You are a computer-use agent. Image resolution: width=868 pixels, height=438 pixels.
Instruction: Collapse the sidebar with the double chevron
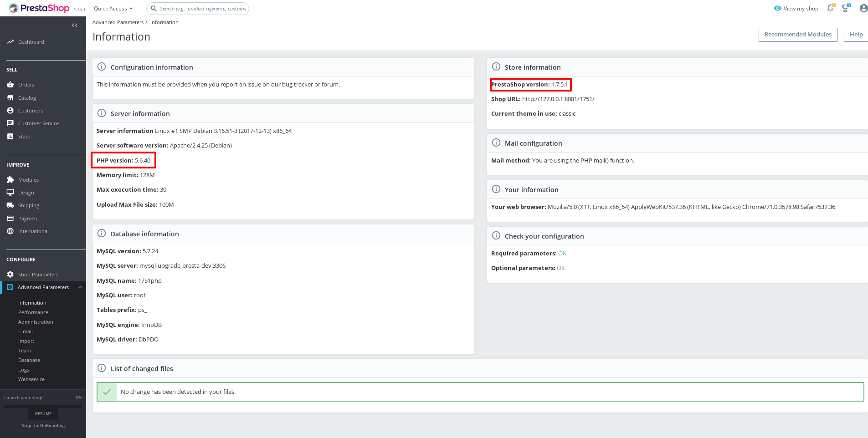(75, 25)
